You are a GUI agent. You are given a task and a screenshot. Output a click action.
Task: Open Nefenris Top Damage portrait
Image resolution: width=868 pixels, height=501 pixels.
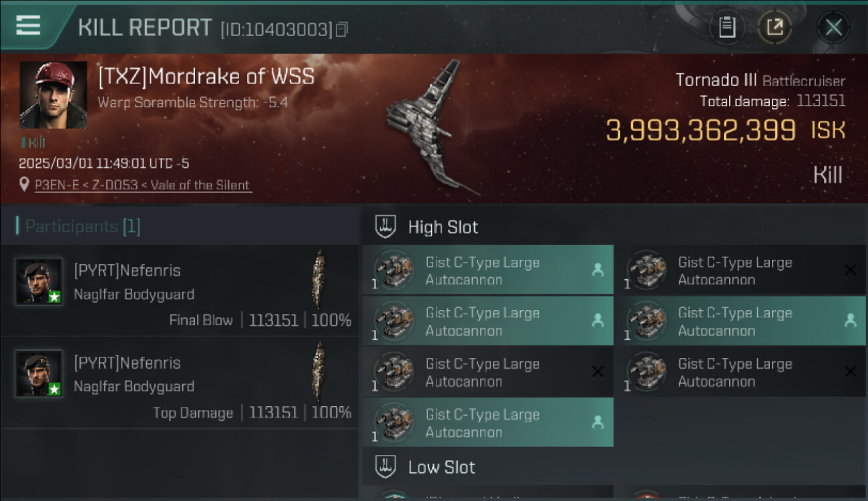(39, 373)
